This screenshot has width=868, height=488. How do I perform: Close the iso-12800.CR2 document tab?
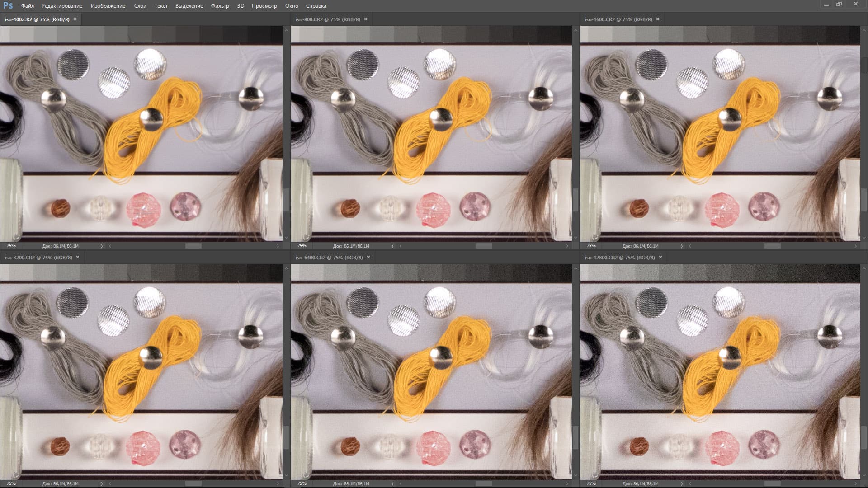coord(660,257)
